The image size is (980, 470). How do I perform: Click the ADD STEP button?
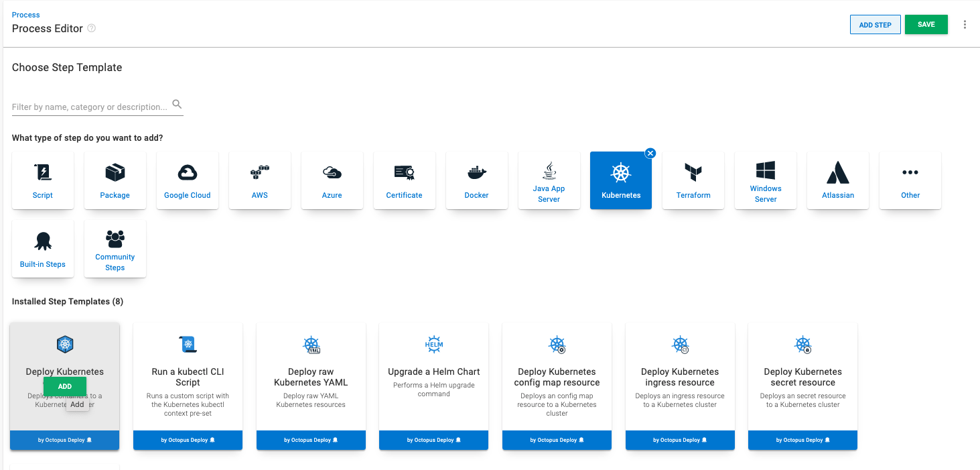point(875,24)
